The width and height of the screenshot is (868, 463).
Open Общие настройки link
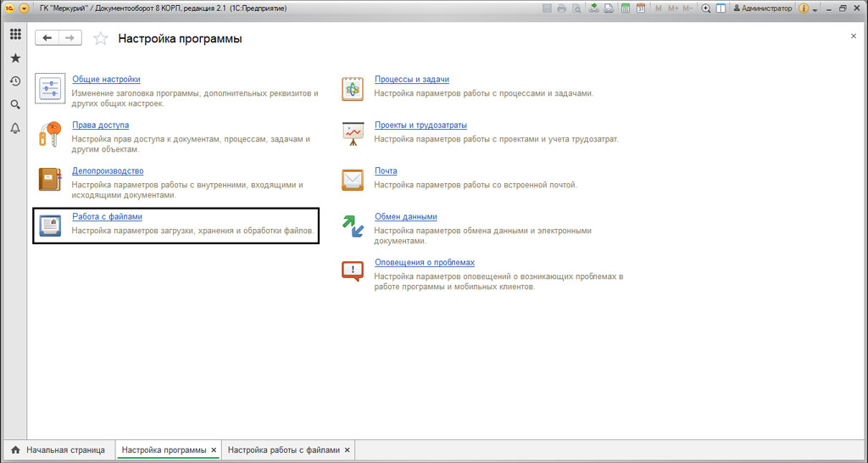point(106,80)
